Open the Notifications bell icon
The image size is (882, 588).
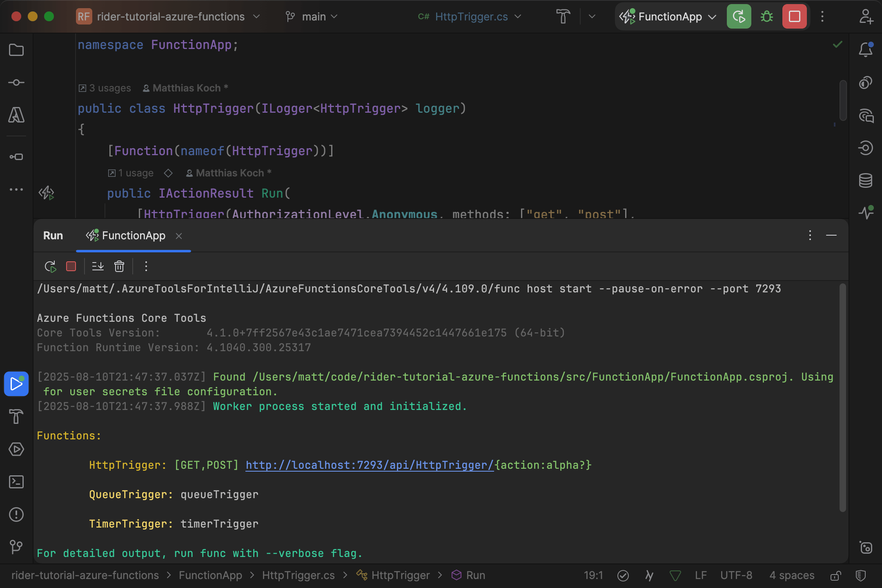click(865, 50)
